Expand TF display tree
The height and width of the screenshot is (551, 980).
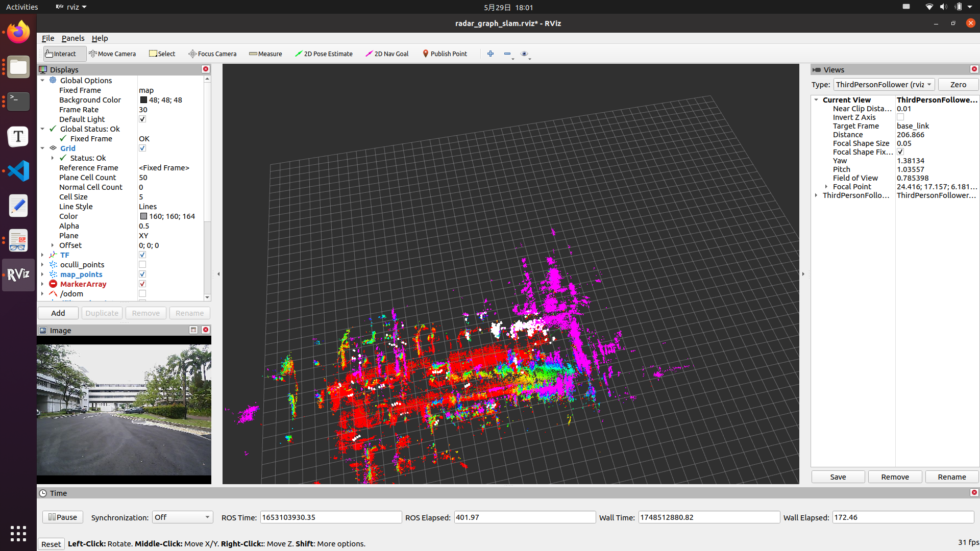tap(43, 255)
